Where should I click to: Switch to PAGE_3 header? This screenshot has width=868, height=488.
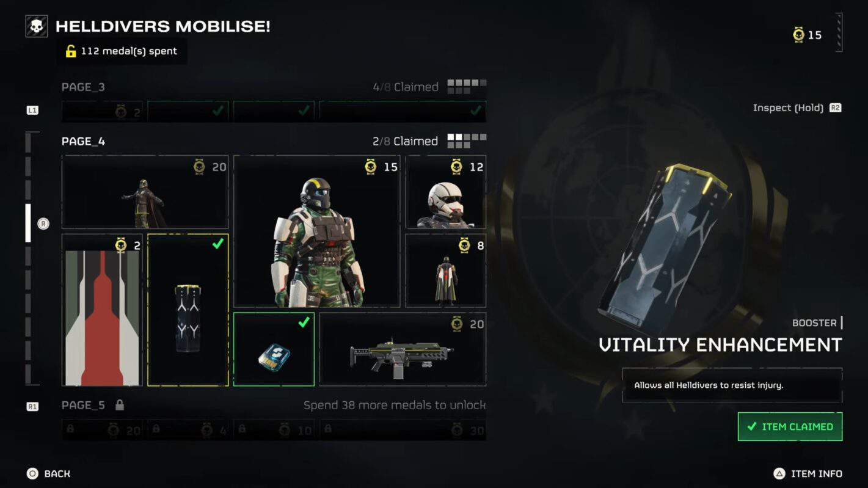click(x=83, y=87)
